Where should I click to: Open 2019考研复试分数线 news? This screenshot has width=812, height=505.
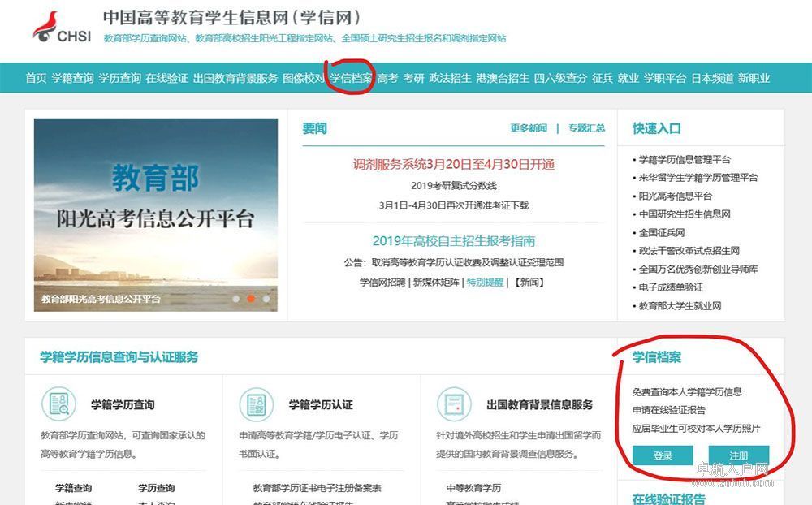coord(454,185)
